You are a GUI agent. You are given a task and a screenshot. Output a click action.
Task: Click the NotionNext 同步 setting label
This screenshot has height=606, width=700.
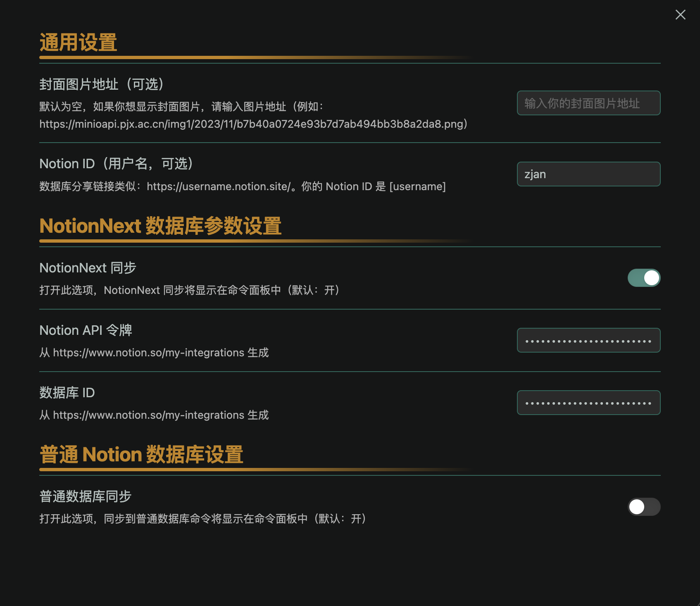click(x=88, y=268)
